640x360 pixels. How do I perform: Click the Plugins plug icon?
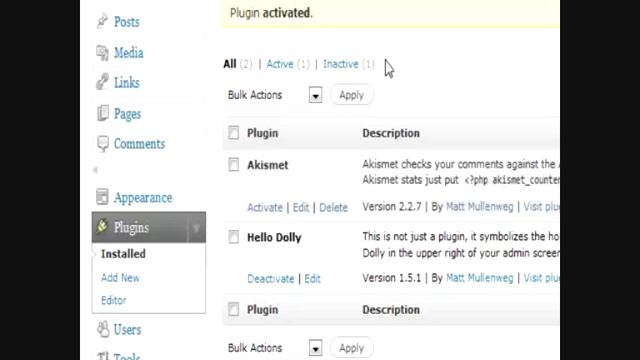pos(102,226)
